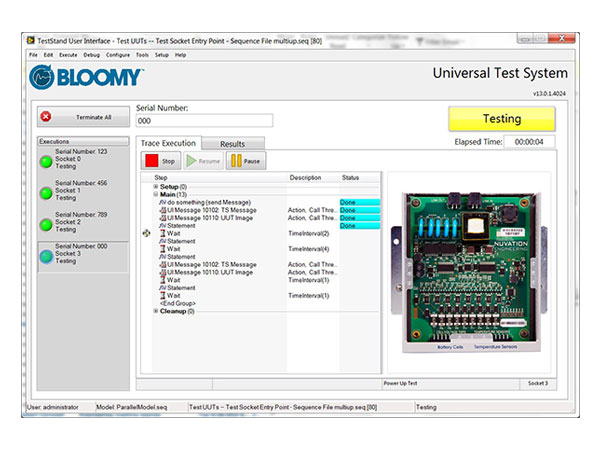Screen dimensions: 600x450
Task: Click the TestStand application icon in the title bar
Action: (31, 40)
